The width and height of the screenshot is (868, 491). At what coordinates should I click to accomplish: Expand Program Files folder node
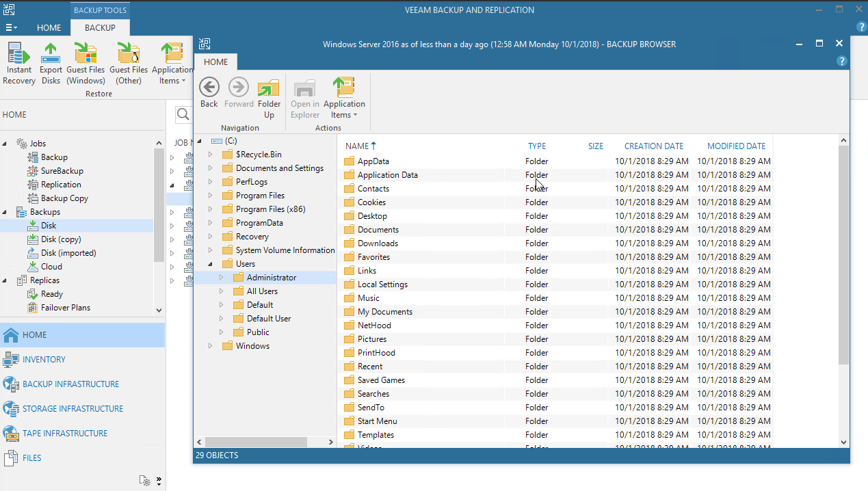click(x=211, y=196)
